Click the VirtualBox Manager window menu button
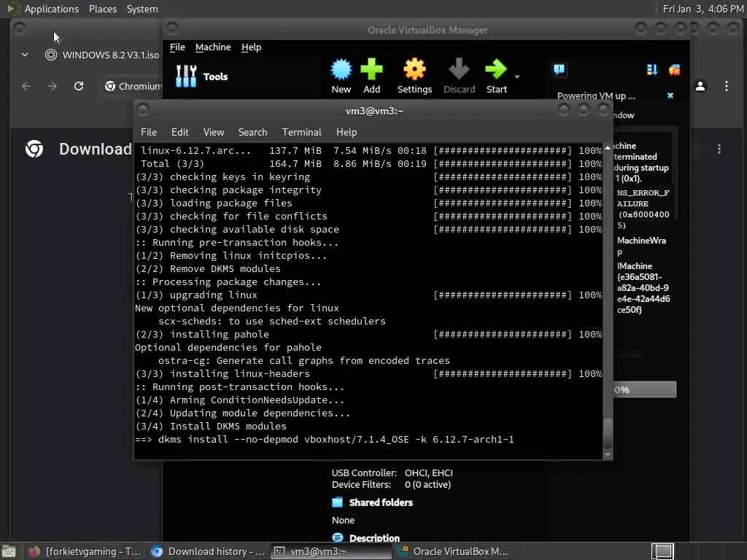The image size is (747, 560). coord(172,28)
